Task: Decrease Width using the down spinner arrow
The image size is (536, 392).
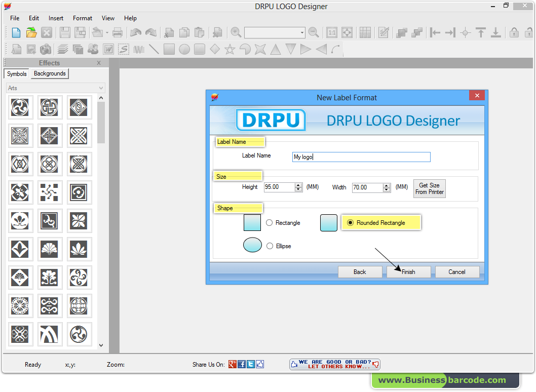Action: click(x=387, y=190)
